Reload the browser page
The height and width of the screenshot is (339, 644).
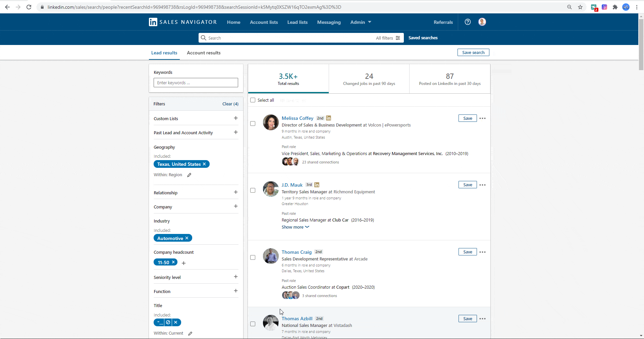pos(29,7)
